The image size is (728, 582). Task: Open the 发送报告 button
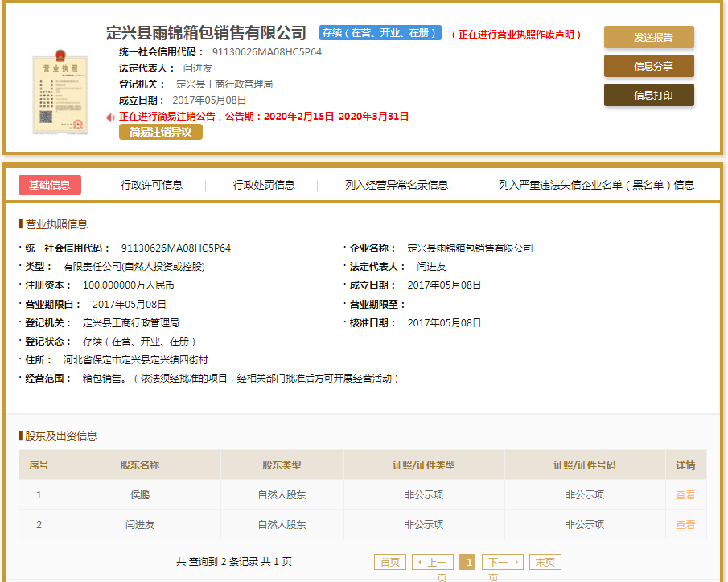(x=648, y=37)
